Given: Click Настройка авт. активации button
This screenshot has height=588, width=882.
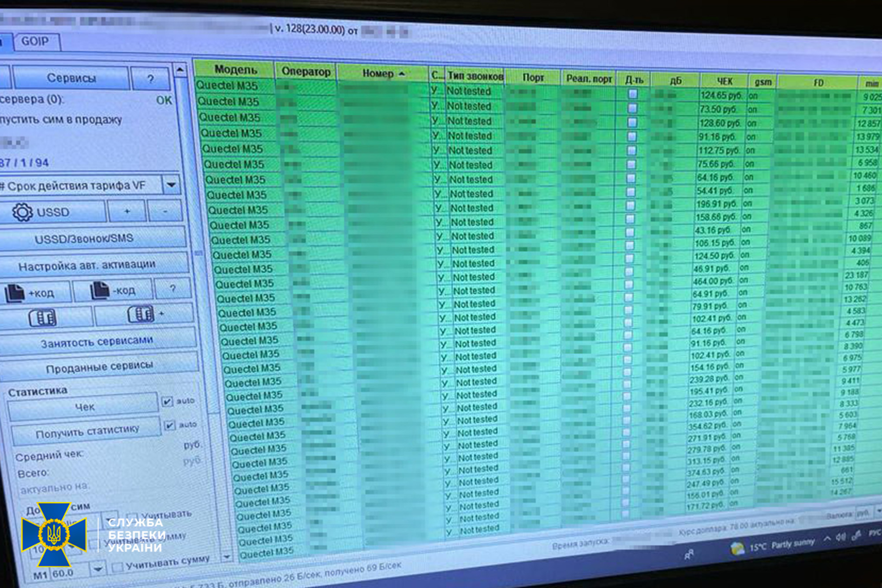Looking at the screenshot, I should [87, 265].
